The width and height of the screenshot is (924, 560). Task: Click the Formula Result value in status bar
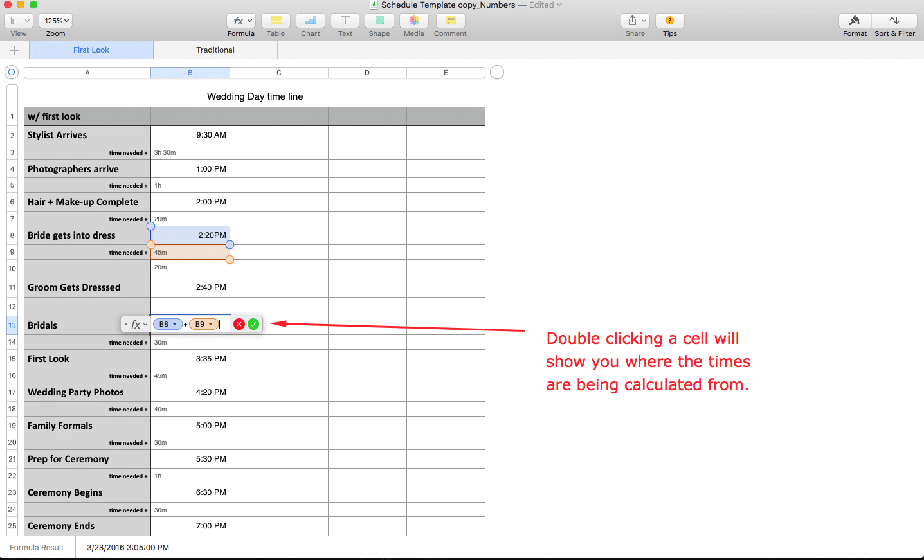tap(128, 548)
